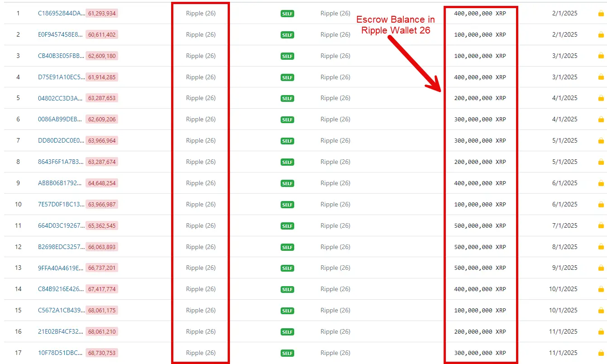This screenshot has height=364, width=607.
Task: Click ledger badge 62,609,206
Action: tap(102, 120)
